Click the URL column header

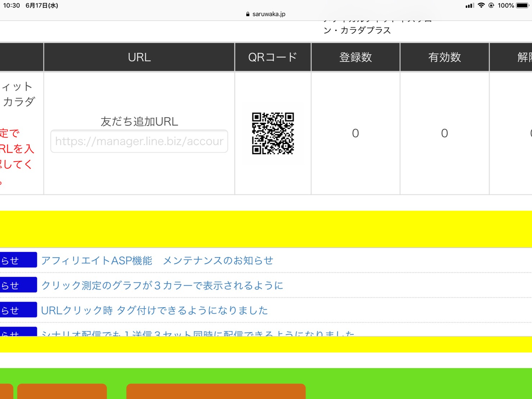tap(139, 57)
